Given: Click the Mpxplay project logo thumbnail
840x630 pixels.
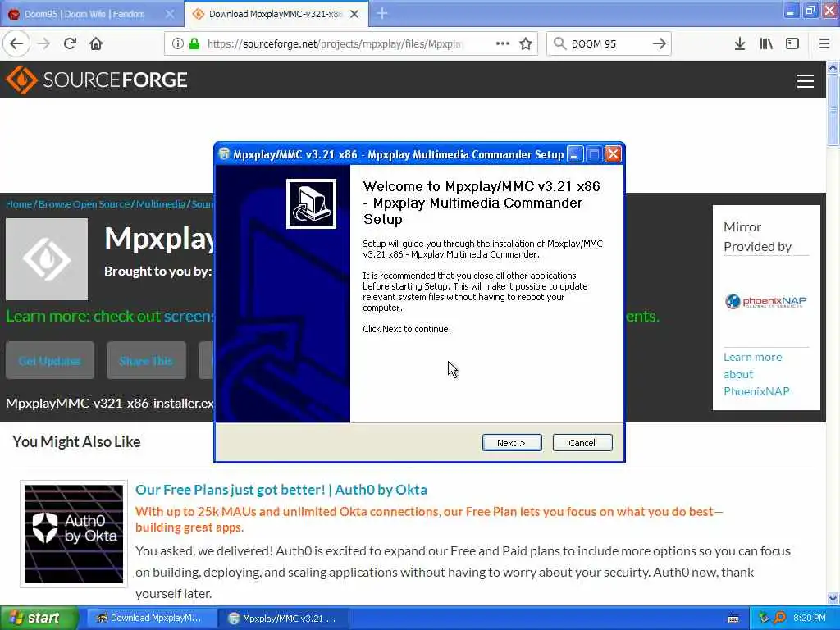Looking at the screenshot, I should tap(47, 259).
